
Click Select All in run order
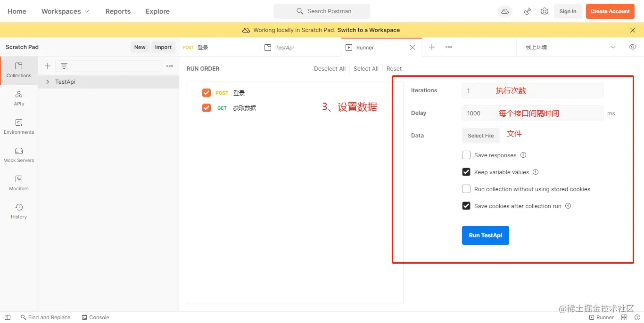click(x=366, y=69)
